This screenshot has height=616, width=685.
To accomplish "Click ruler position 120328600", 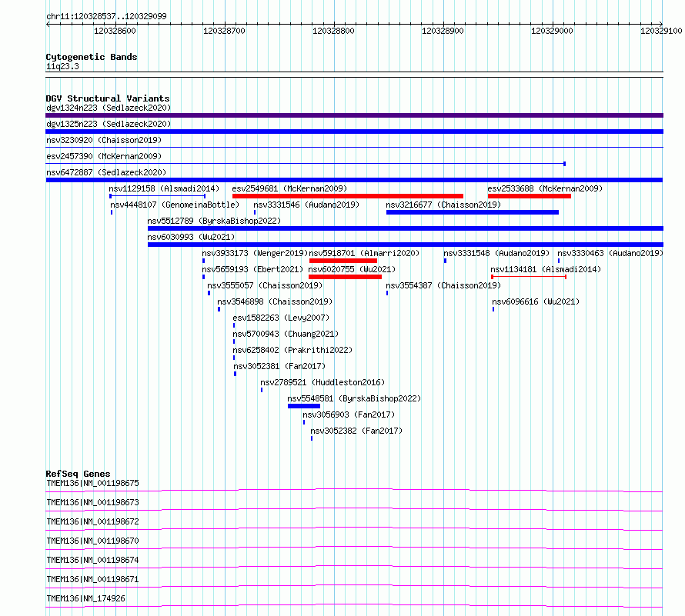I will tap(115, 31).
